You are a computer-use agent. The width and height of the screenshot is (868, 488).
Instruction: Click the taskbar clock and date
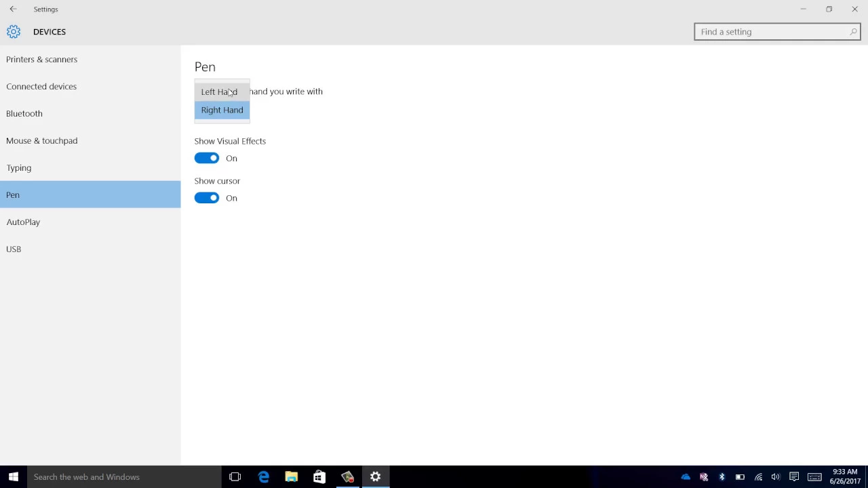pyautogui.click(x=845, y=476)
